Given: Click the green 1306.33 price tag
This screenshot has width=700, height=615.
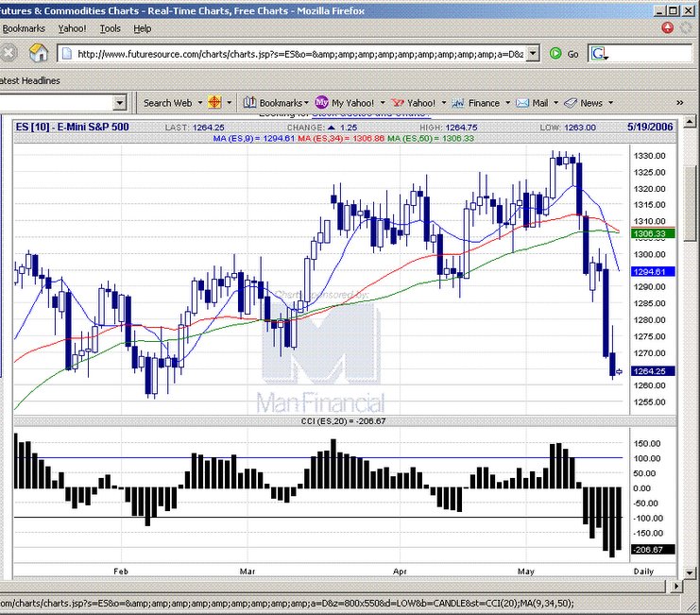Looking at the screenshot, I should 653,233.
